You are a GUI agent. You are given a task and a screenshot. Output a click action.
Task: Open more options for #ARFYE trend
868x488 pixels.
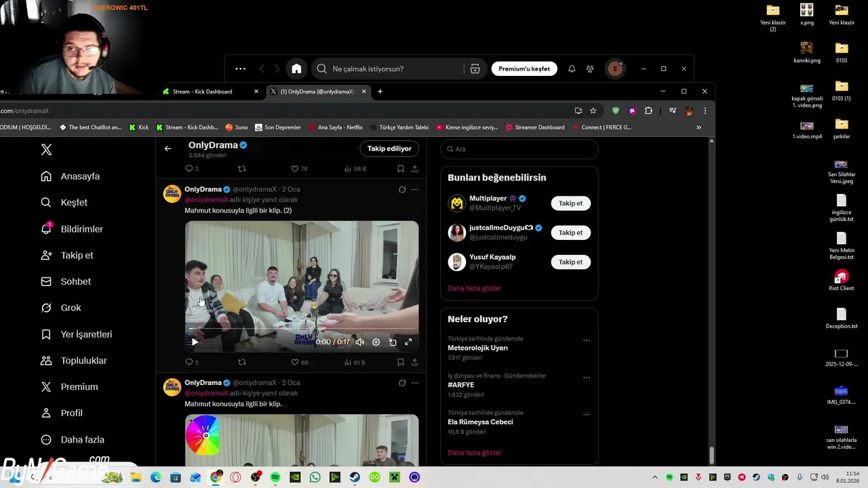[x=587, y=378]
